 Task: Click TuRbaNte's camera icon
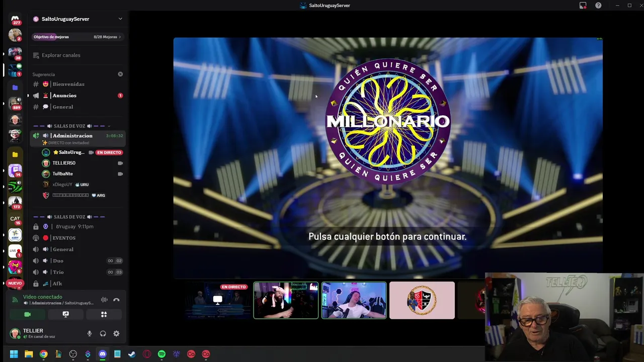[x=120, y=174]
